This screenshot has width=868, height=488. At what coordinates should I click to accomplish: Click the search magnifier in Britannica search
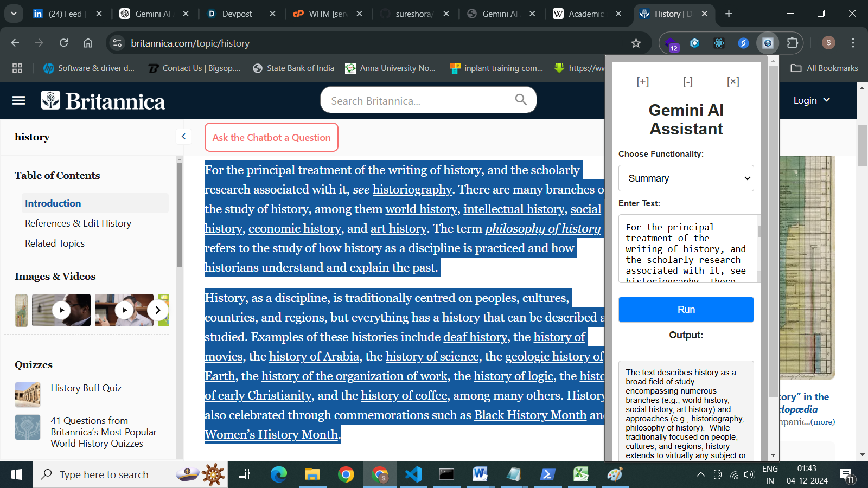pyautogui.click(x=521, y=99)
